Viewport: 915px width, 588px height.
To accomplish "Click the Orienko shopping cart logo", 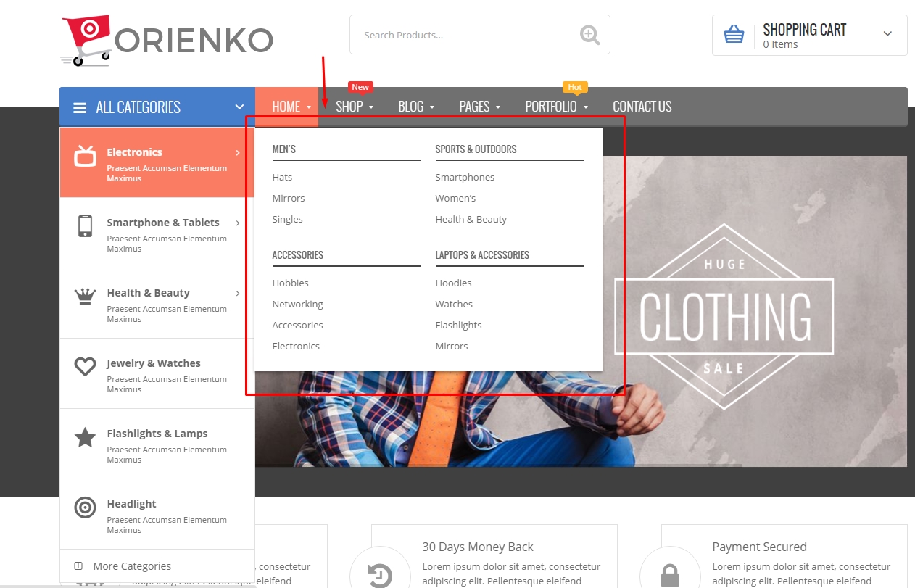I will (86, 41).
